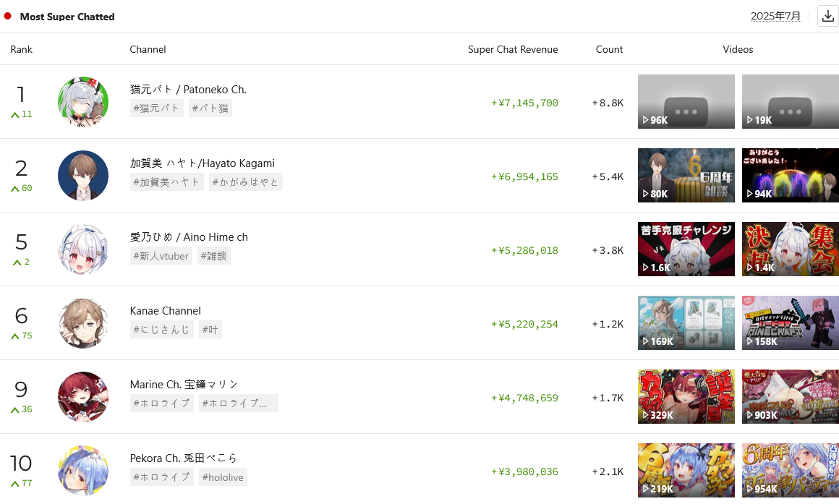Click Pekora Ch. profile avatar

tap(83, 470)
